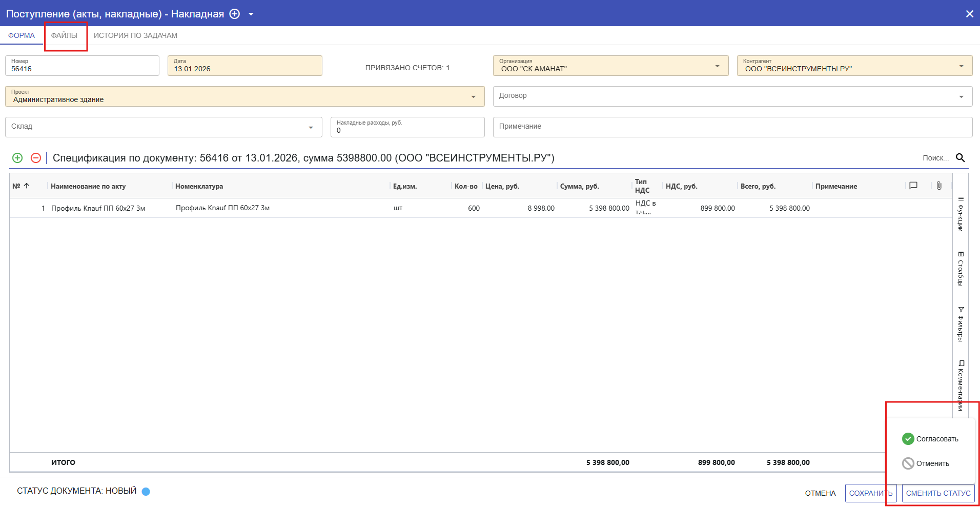Image resolution: width=980 pixels, height=507 pixels.
Task: Click the Сменить статус button
Action: [938, 493]
